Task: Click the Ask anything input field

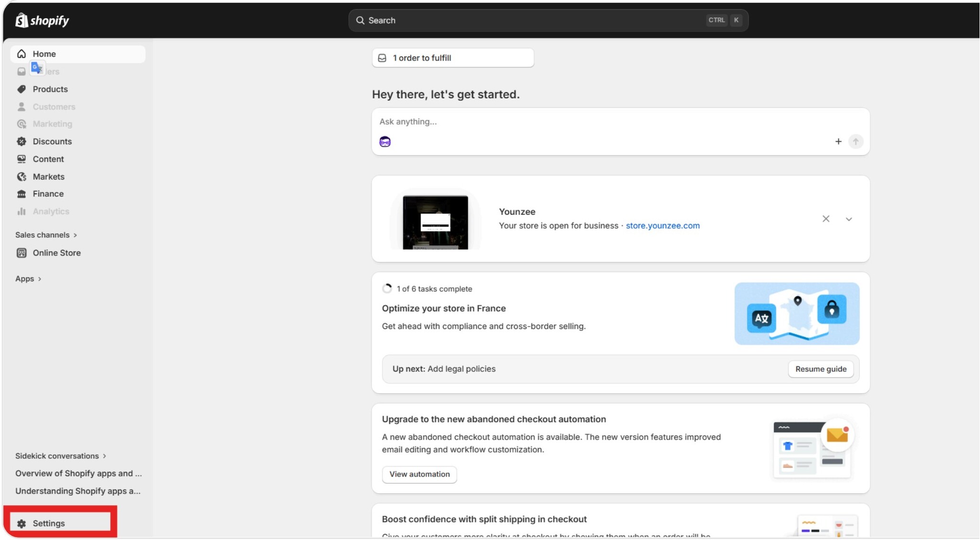Action: (x=621, y=122)
